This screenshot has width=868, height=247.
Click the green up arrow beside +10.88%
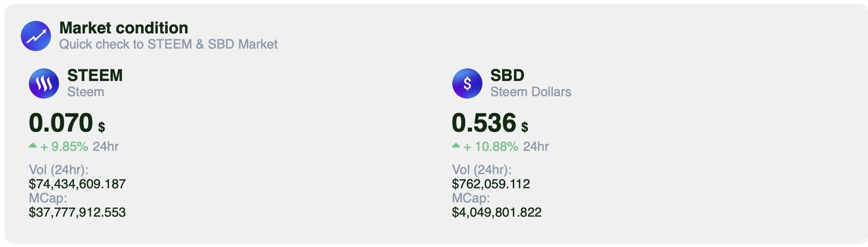click(456, 146)
